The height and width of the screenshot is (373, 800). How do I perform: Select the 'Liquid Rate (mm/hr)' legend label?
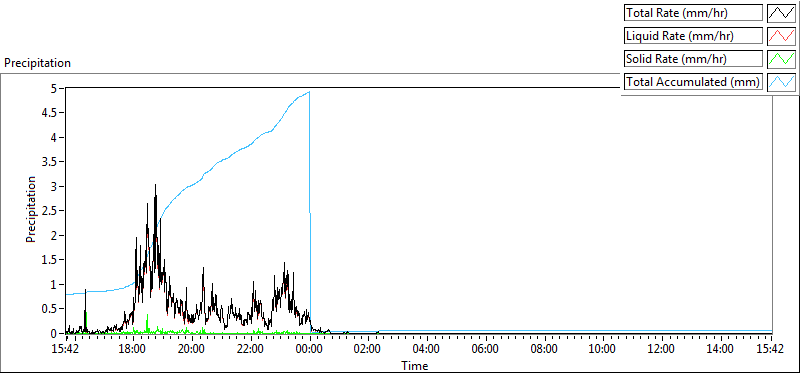coord(693,36)
